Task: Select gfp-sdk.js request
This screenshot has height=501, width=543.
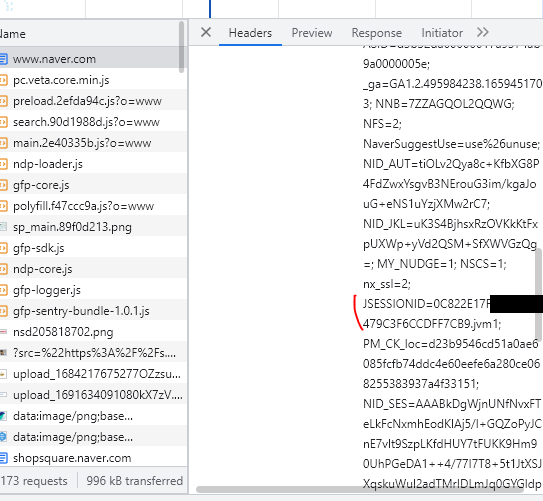Action: click(94, 248)
